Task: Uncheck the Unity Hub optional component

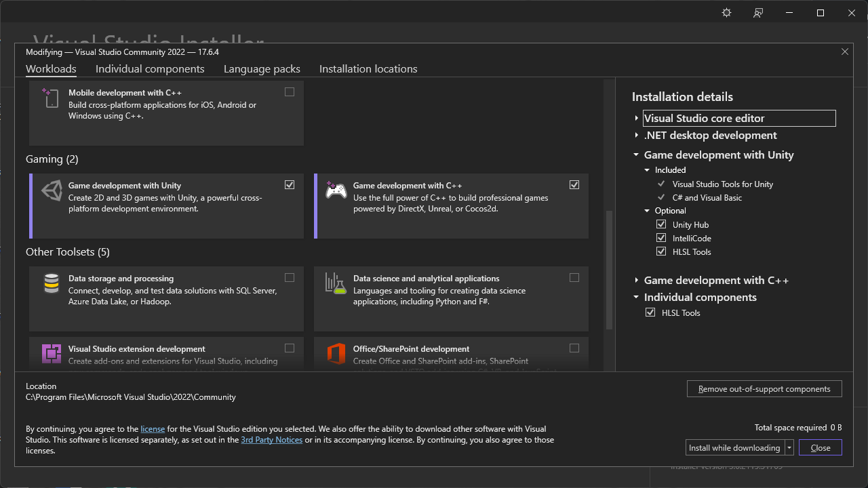Action: coord(661,224)
